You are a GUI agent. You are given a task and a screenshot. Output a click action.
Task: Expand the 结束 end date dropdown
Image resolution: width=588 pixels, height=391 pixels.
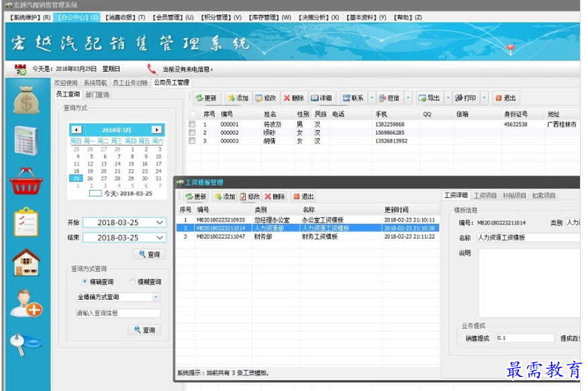(159, 237)
